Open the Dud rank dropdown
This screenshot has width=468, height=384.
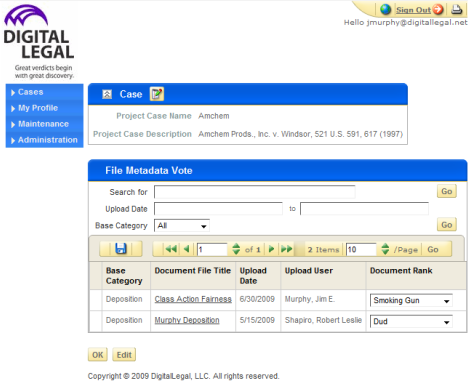pyautogui.click(x=411, y=322)
